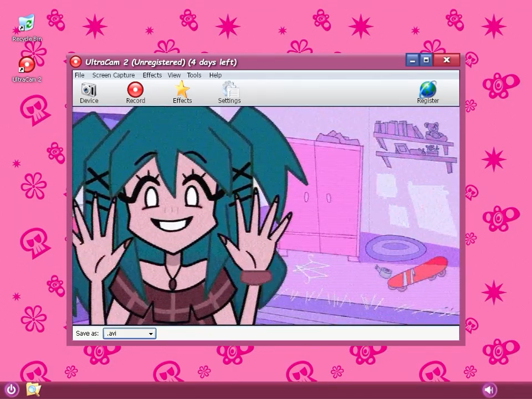The image size is (532, 399).
Task: Open the Device toolbar button
Action: (x=89, y=93)
